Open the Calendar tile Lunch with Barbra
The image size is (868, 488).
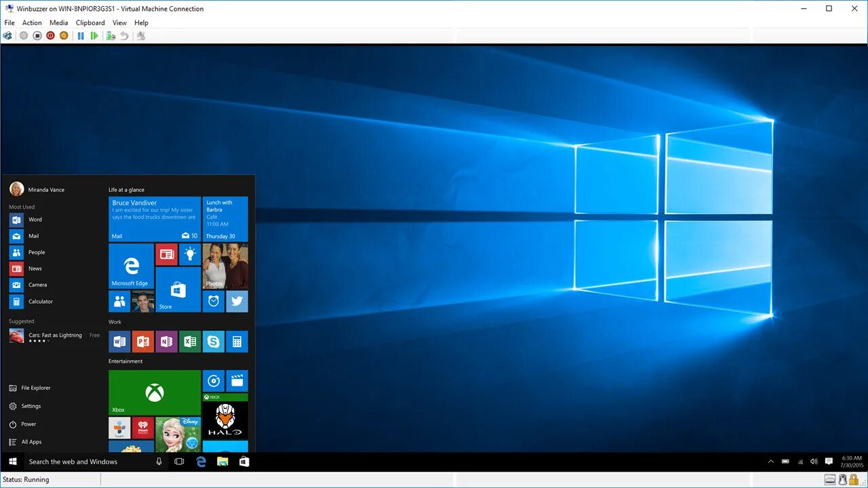click(225, 219)
